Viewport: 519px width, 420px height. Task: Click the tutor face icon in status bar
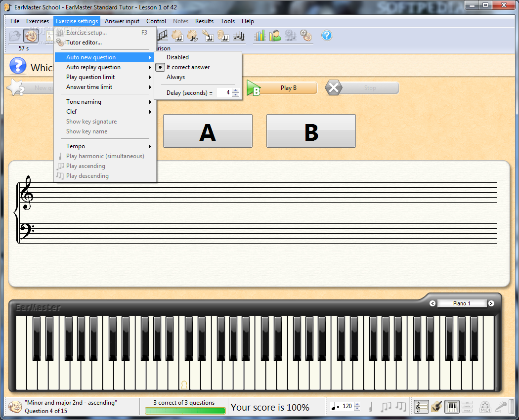[15, 407]
